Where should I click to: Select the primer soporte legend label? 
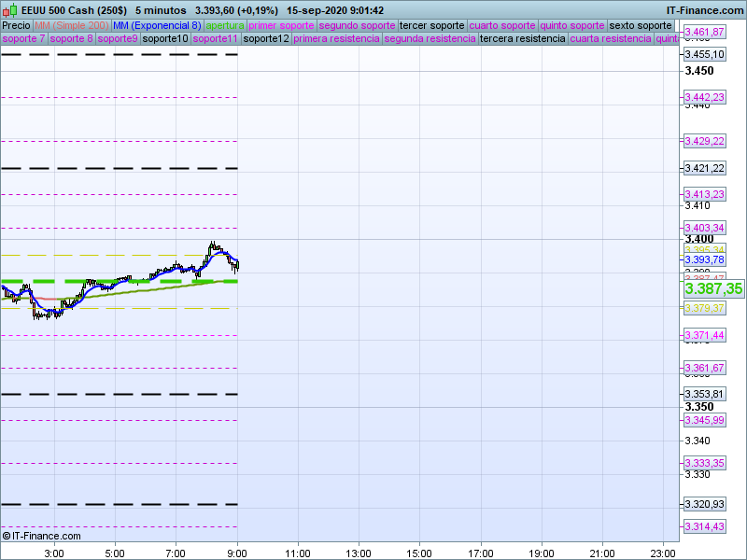tap(282, 25)
